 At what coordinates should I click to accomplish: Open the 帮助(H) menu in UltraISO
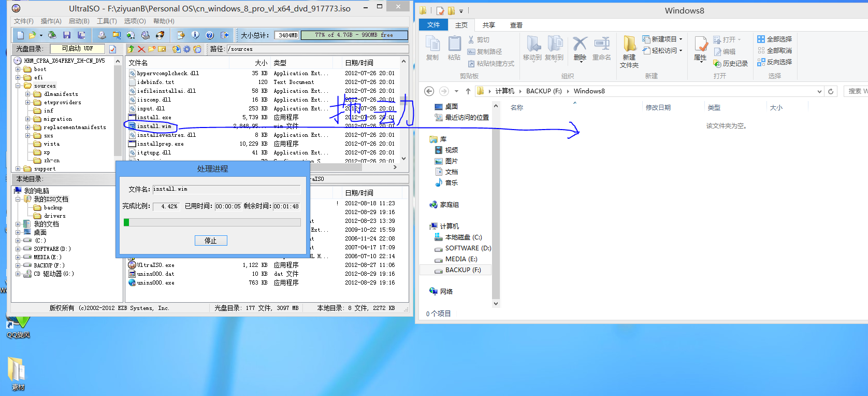point(164,21)
